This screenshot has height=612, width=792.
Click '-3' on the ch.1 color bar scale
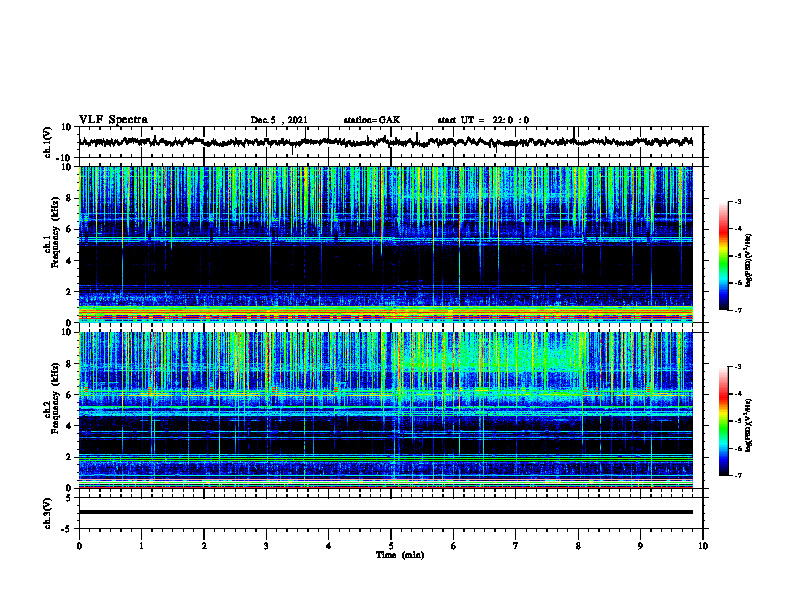[x=738, y=201]
